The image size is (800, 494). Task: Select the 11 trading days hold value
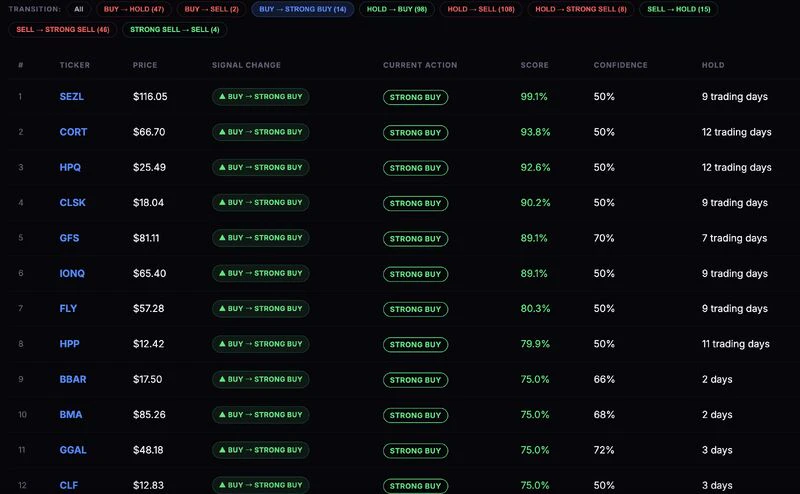[736, 344]
